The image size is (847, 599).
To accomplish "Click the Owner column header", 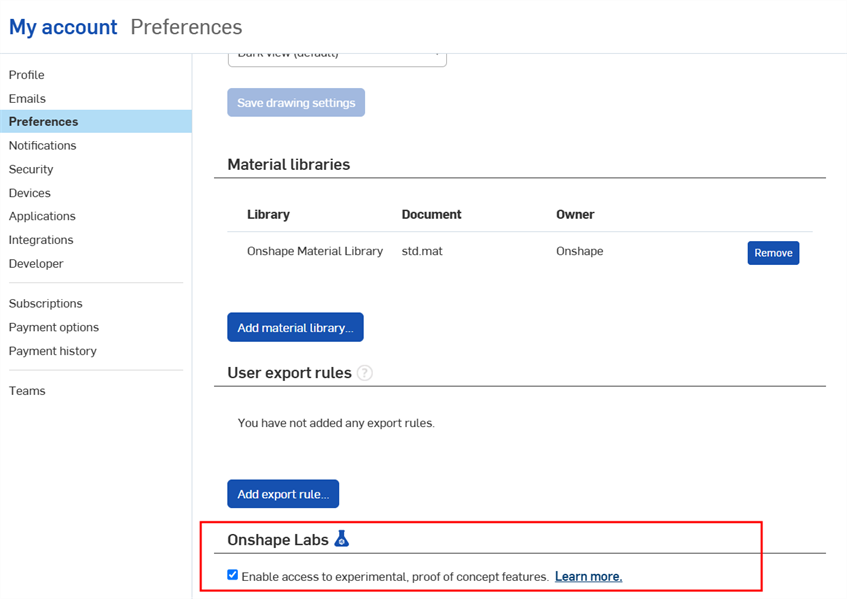I will (575, 214).
